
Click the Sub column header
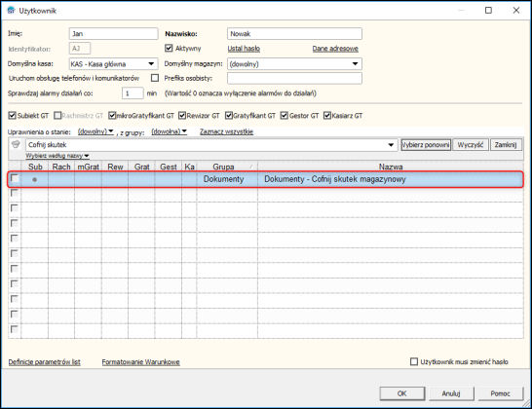tap(35, 167)
